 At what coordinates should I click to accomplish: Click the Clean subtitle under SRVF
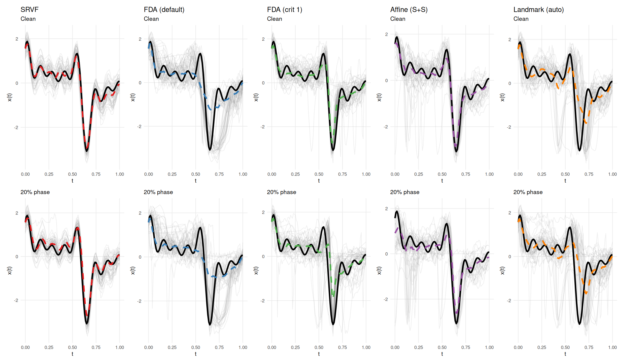(x=28, y=19)
